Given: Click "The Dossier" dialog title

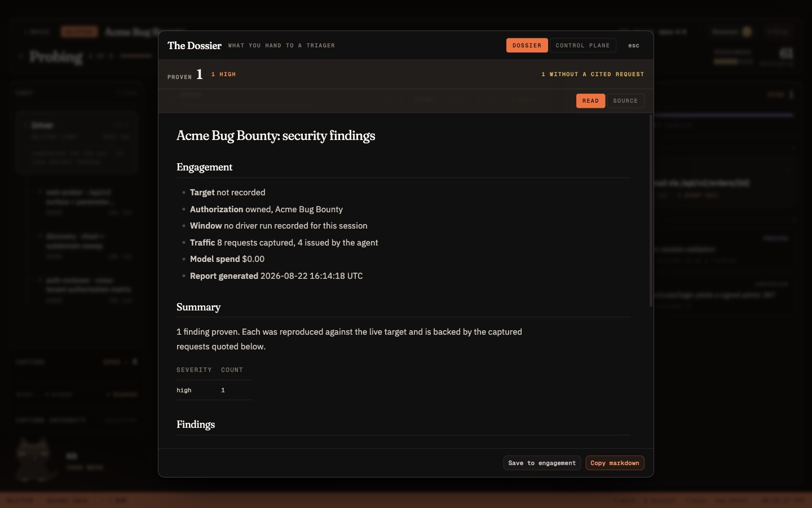Looking at the screenshot, I should [x=195, y=45].
